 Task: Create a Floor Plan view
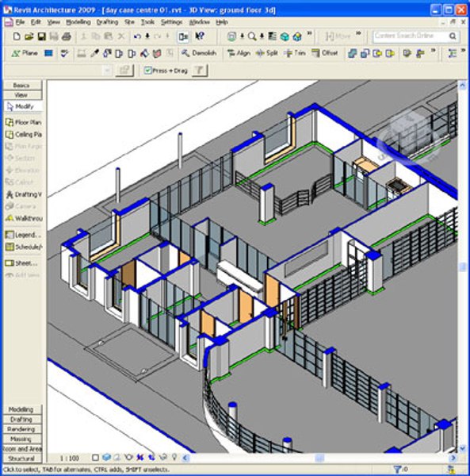[24, 122]
